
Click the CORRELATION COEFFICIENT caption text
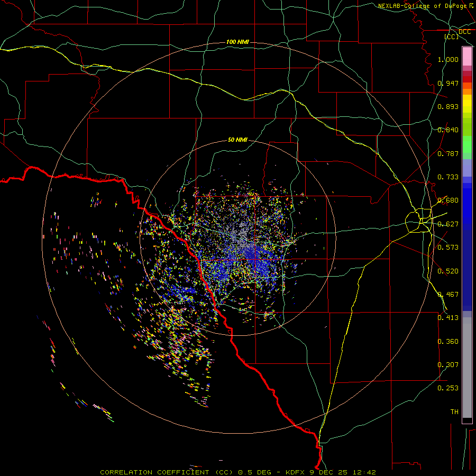click(237, 472)
